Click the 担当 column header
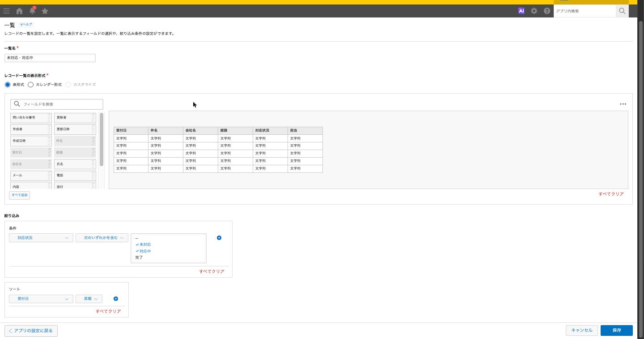This screenshot has width=644, height=339. click(305, 130)
